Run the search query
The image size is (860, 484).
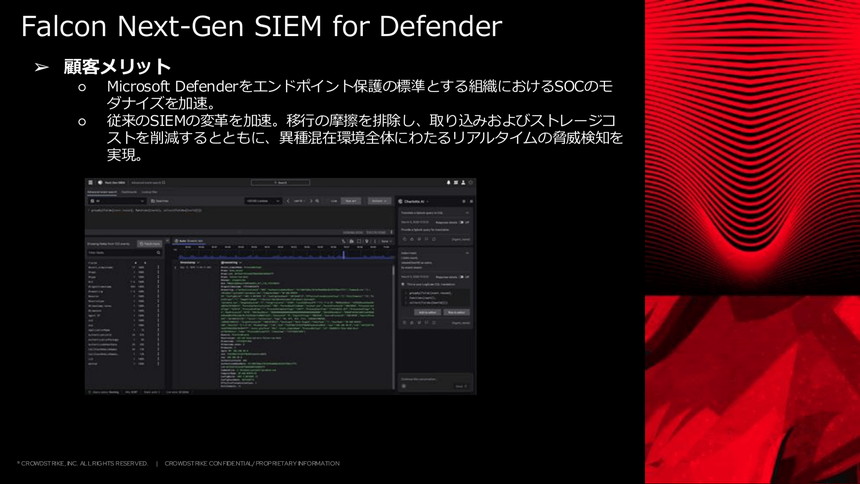click(351, 201)
